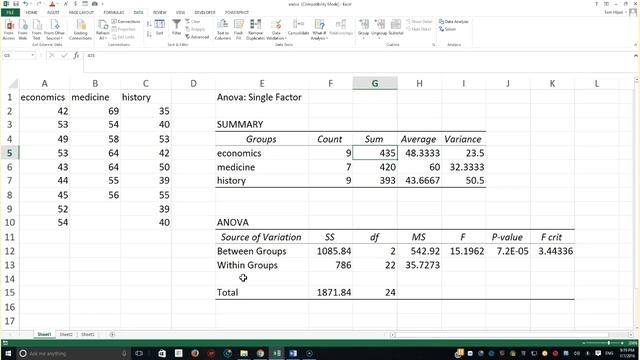Select the F value 15.1962 cell
This screenshot has height=360, width=640.
pyautogui.click(x=464, y=251)
